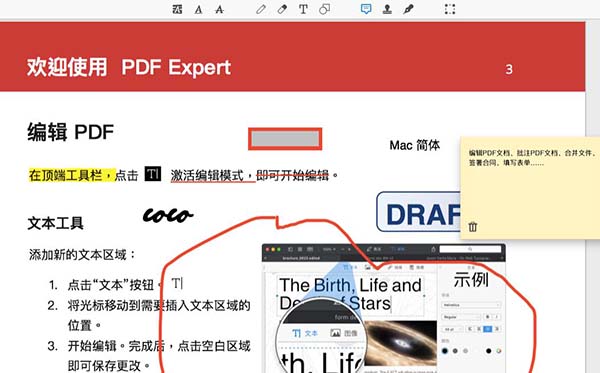The height and width of the screenshot is (373, 600).
Task: Click the yellow sticky note text
Action: click(x=532, y=158)
